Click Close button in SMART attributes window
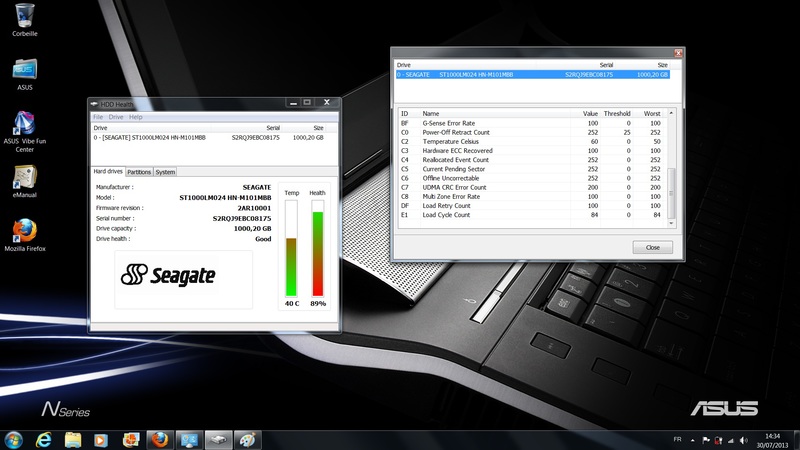 pyautogui.click(x=652, y=247)
